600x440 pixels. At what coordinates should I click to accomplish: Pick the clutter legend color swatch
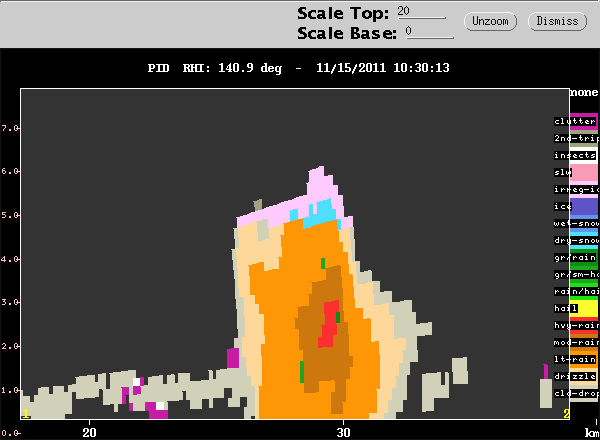(583, 121)
